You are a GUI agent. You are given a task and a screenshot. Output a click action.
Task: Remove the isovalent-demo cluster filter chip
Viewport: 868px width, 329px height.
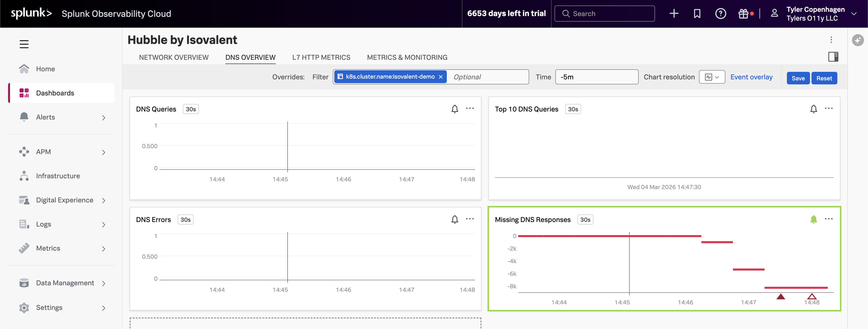[441, 77]
